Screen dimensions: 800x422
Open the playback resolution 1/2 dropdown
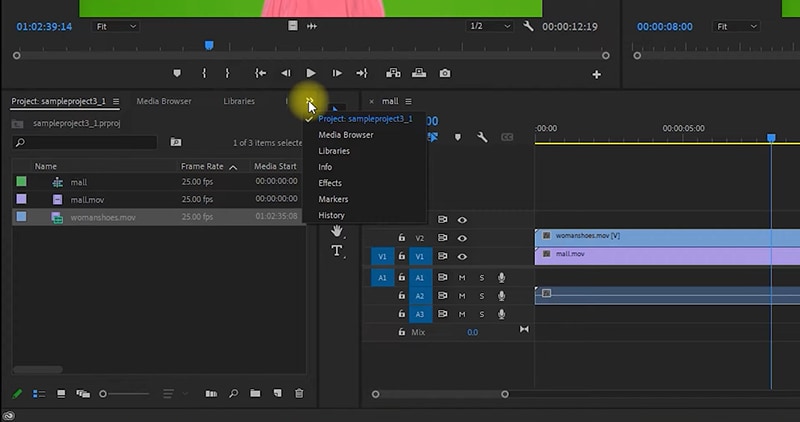tap(490, 26)
